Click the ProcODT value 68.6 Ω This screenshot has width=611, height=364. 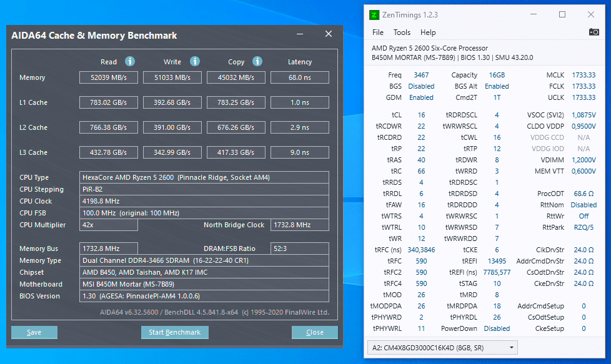[x=584, y=194]
